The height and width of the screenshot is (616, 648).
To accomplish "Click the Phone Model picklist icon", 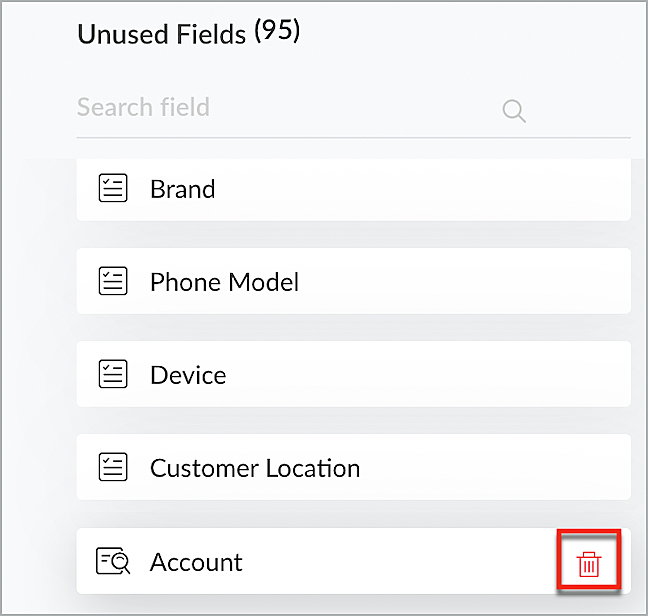I will pos(113,282).
